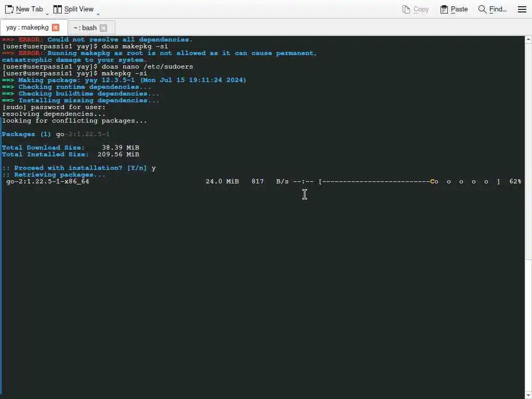Open the hamburger menu

point(522,9)
